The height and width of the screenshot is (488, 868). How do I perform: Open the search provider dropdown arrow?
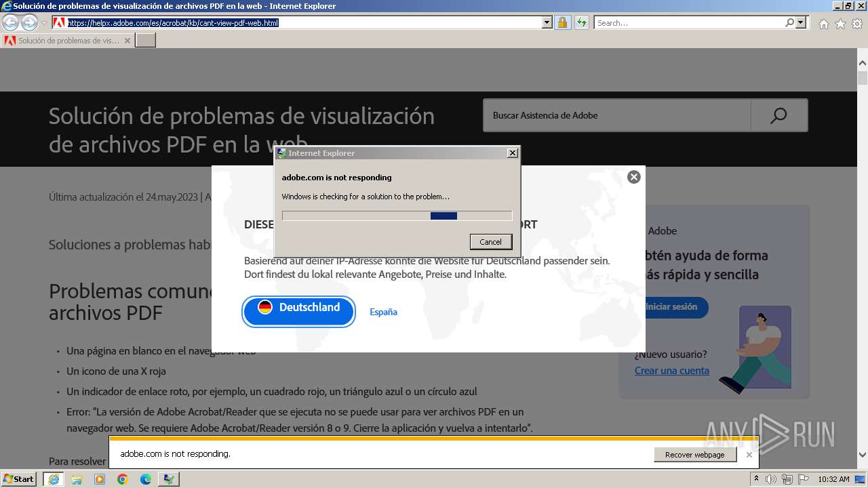click(x=802, y=22)
